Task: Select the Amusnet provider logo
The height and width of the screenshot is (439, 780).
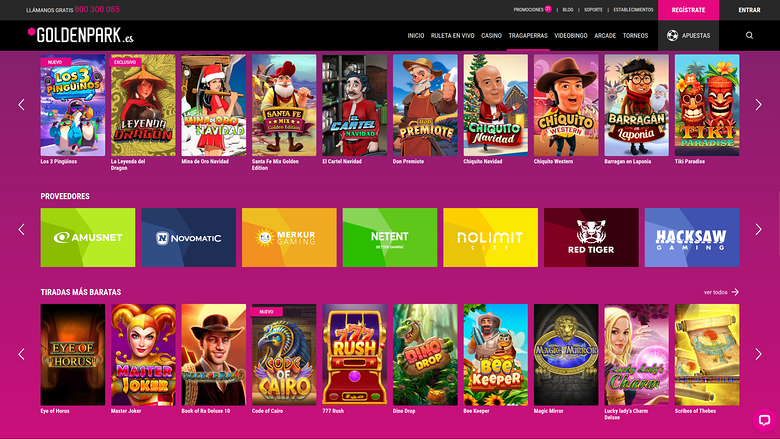Action: [x=88, y=238]
